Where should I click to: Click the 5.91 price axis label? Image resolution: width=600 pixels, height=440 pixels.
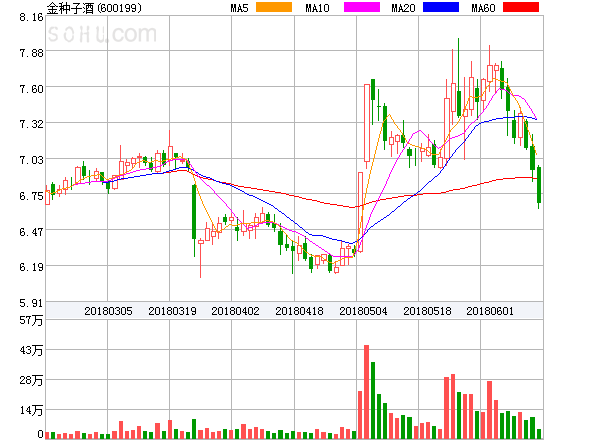pos(31,303)
